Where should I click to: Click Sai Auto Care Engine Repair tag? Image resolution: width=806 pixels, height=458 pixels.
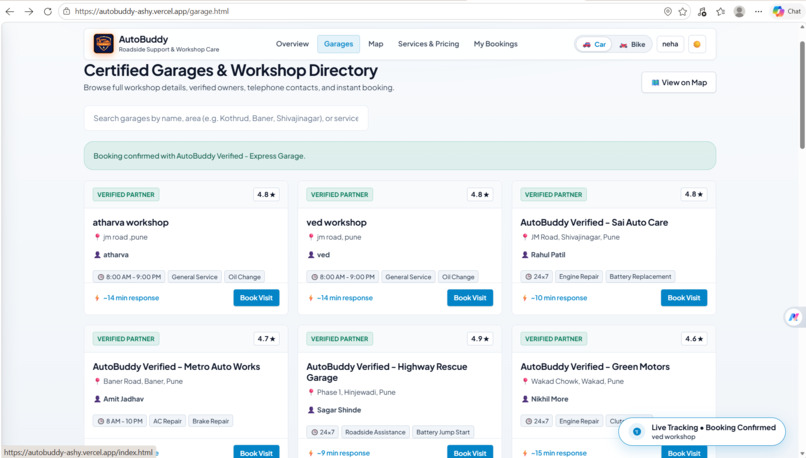coord(579,277)
